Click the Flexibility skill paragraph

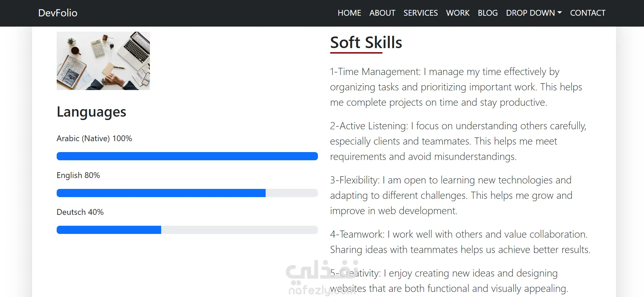tap(451, 195)
